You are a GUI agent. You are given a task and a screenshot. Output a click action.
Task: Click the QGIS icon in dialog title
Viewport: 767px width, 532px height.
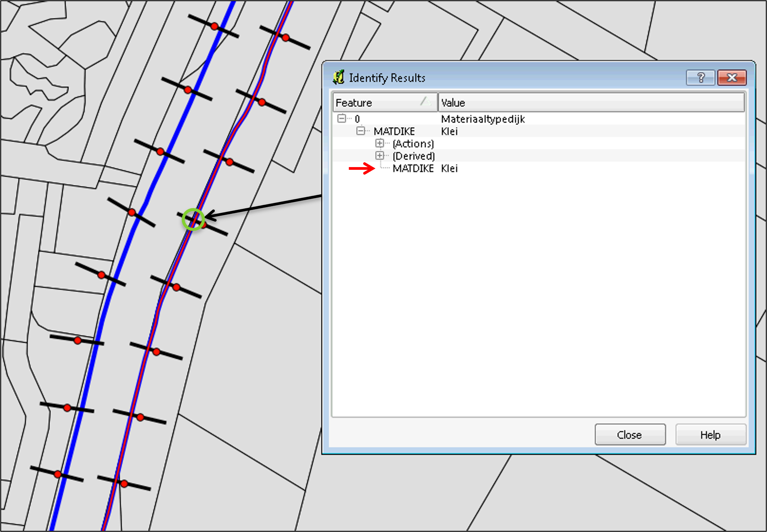tap(339, 77)
